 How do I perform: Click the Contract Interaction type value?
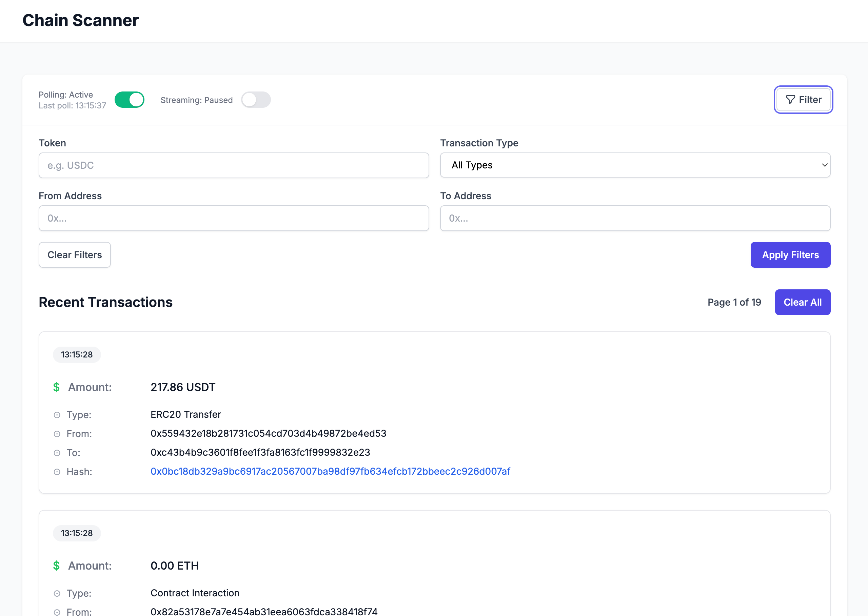coord(195,593)
